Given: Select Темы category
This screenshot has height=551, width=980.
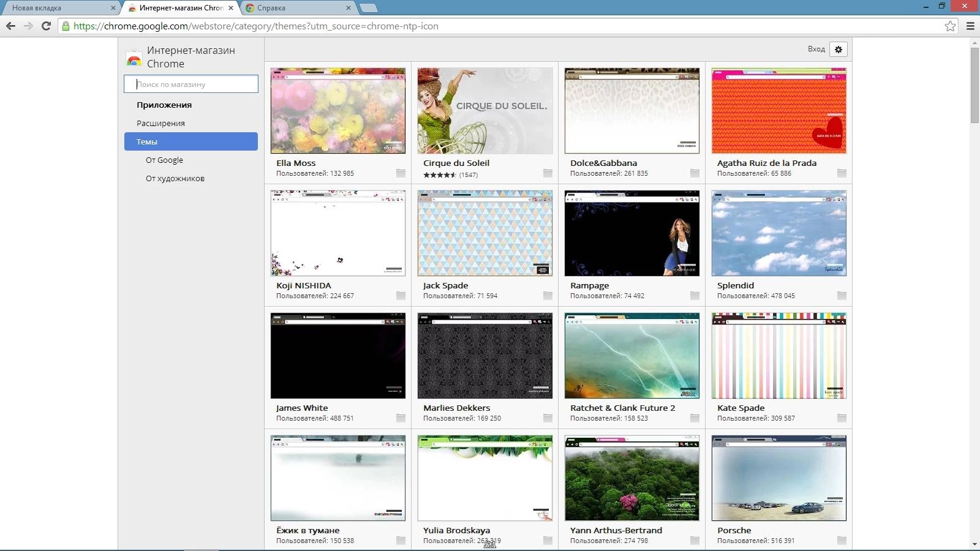Looking at the screenshot, I should click(x=191, y=141).
